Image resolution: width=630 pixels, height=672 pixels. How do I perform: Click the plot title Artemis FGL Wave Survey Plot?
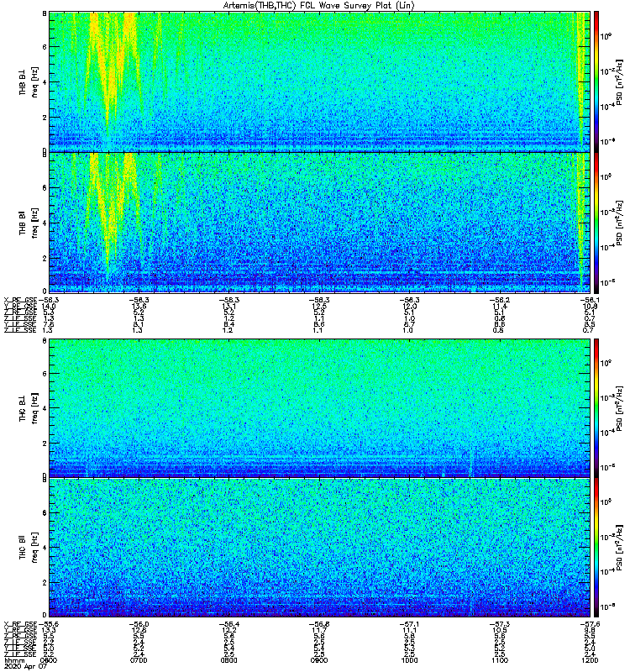pyautogui.click(x=319, y=6)
